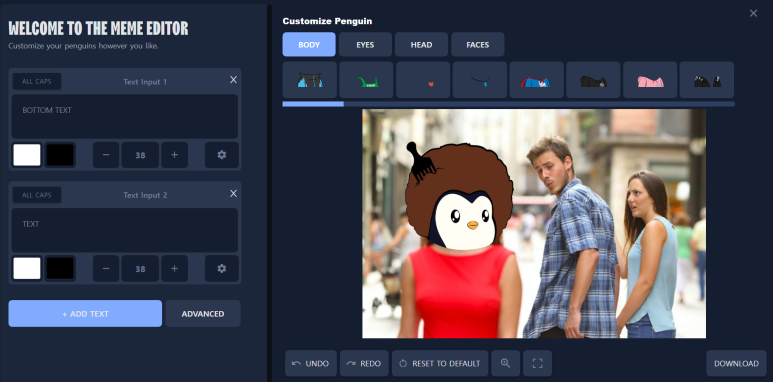Pick the black outline color for Text Input 2

60,268
